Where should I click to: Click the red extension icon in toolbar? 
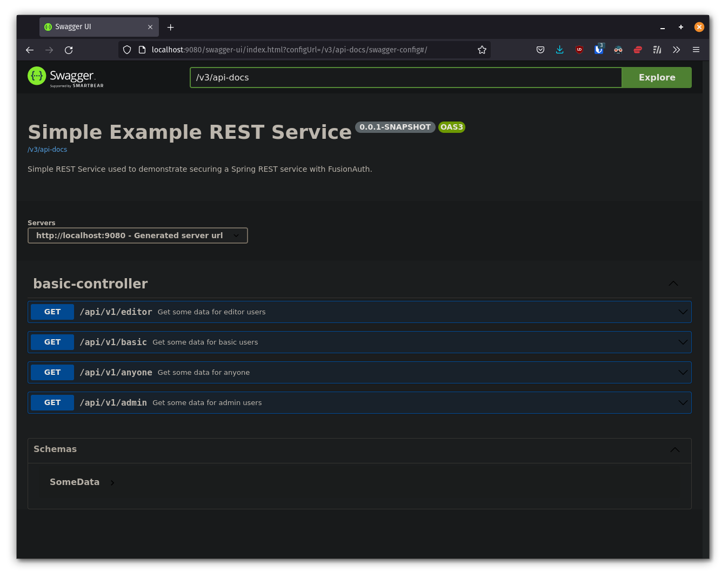click(x=638, y=50)
